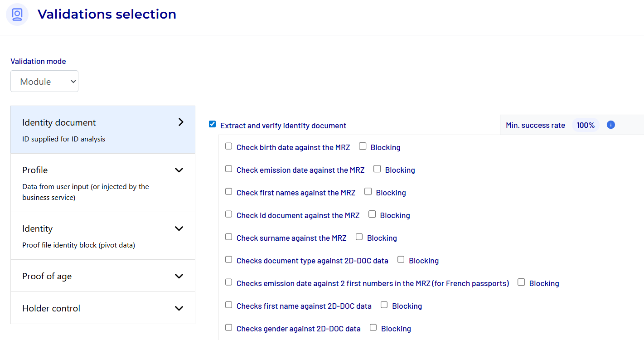Screen dimensions: 644x340
Task: Click the info icon next to 100%
Action: (610, 125)
